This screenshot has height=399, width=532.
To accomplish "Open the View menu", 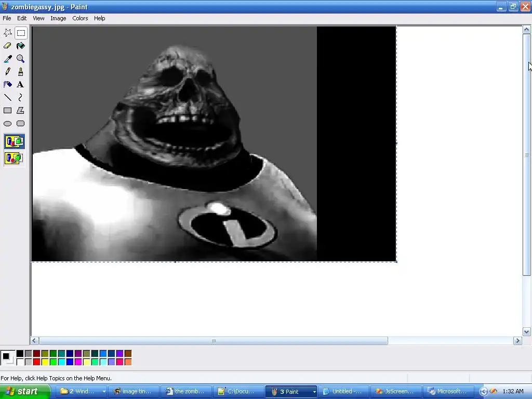I will coord(38,18).
